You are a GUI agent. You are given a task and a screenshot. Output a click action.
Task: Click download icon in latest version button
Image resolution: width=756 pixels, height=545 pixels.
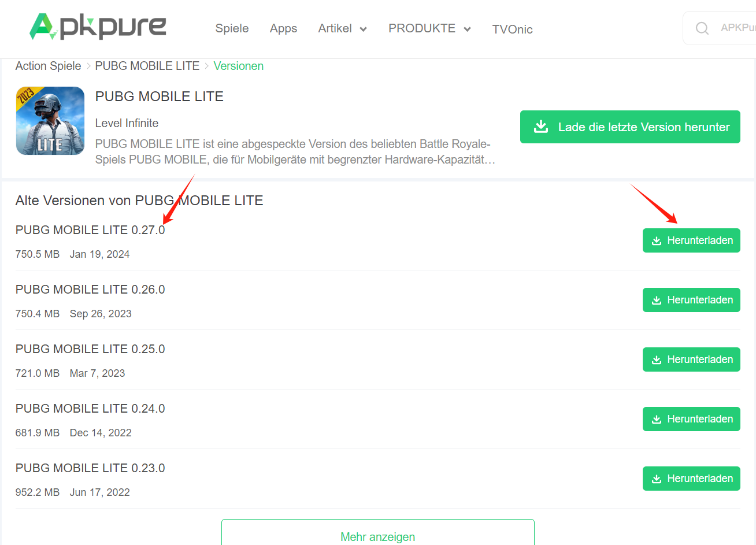coord(541,127)
